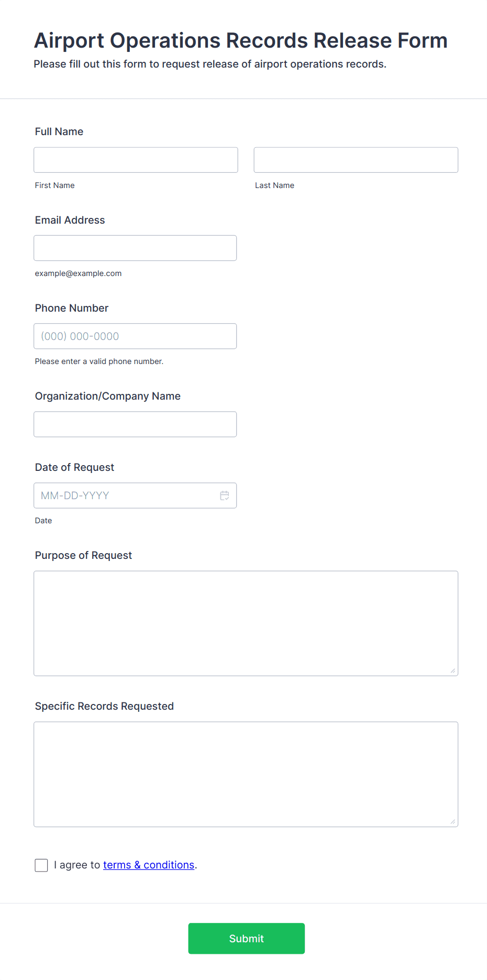Viewport: 487px width, 980px height.
Task: Open the calendar date picker icon
Action: tap(225, 495)
